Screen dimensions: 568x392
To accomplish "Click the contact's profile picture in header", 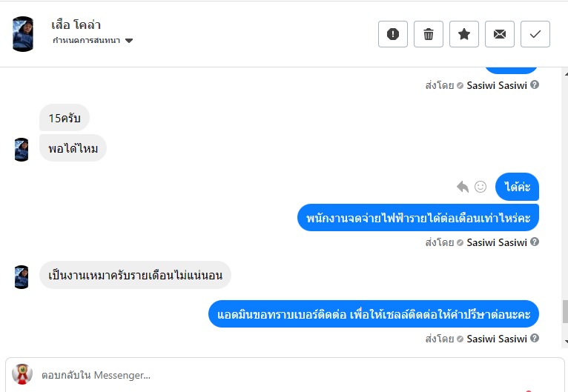I will [24, 33].
